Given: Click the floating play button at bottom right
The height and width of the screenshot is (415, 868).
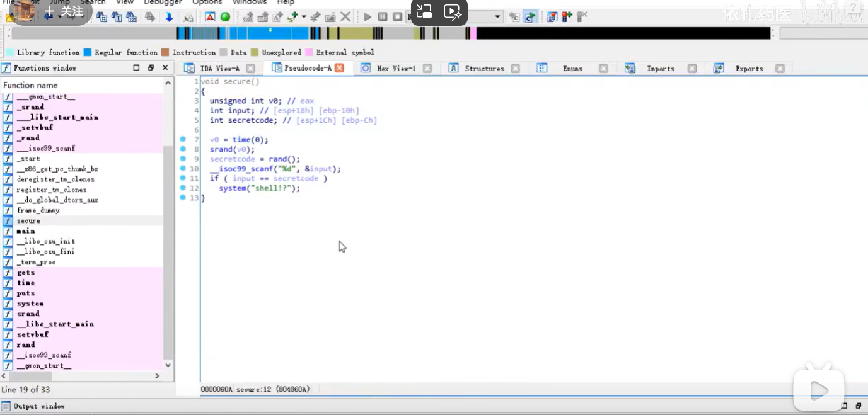Looking at the screenshot, I should point(818,390).
